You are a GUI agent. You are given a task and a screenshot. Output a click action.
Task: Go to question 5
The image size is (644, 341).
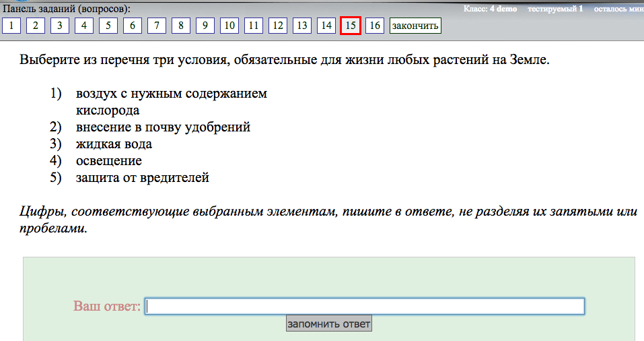[x=108, y=26]
